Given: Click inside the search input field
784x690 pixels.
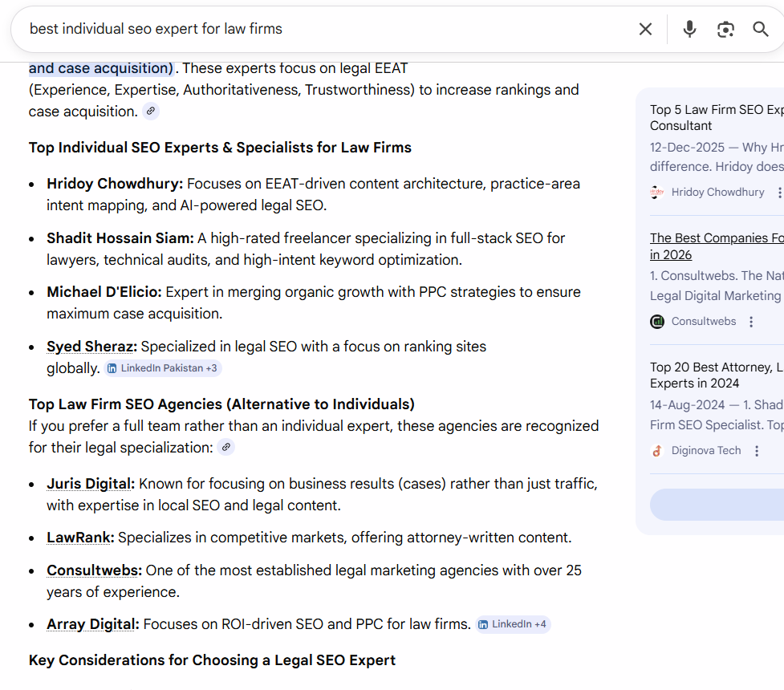Looking at the screenshot, I should pyautogui.click(x=241, y=29).
